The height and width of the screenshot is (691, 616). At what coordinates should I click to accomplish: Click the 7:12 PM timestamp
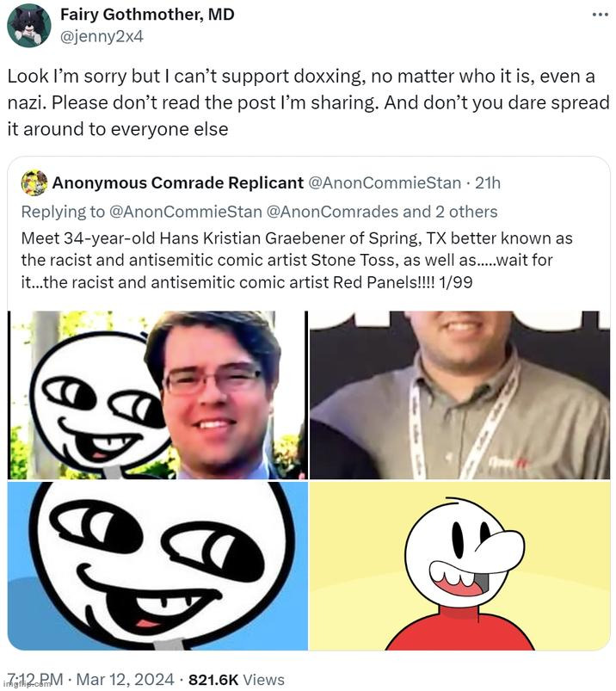(35, 679)
